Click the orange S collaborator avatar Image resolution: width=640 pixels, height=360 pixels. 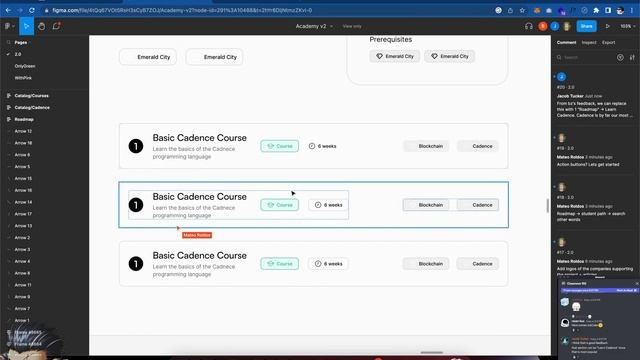(542, 26)
